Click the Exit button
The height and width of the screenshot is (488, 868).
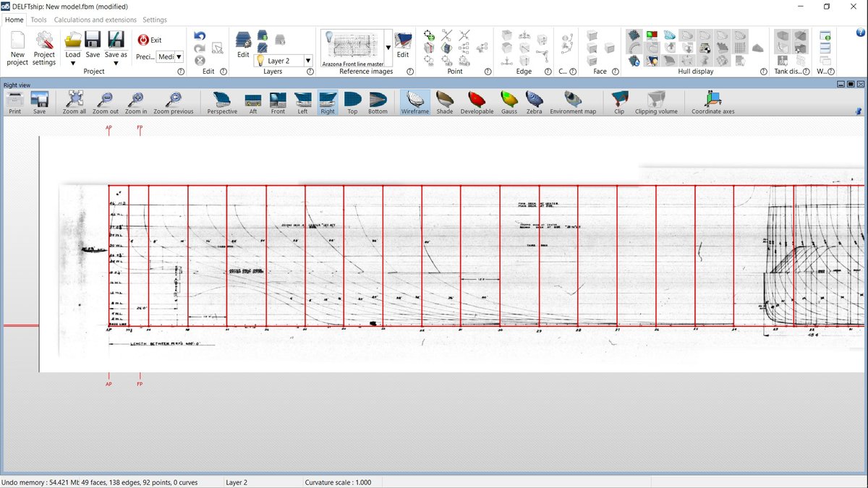[x=150, y=40]
